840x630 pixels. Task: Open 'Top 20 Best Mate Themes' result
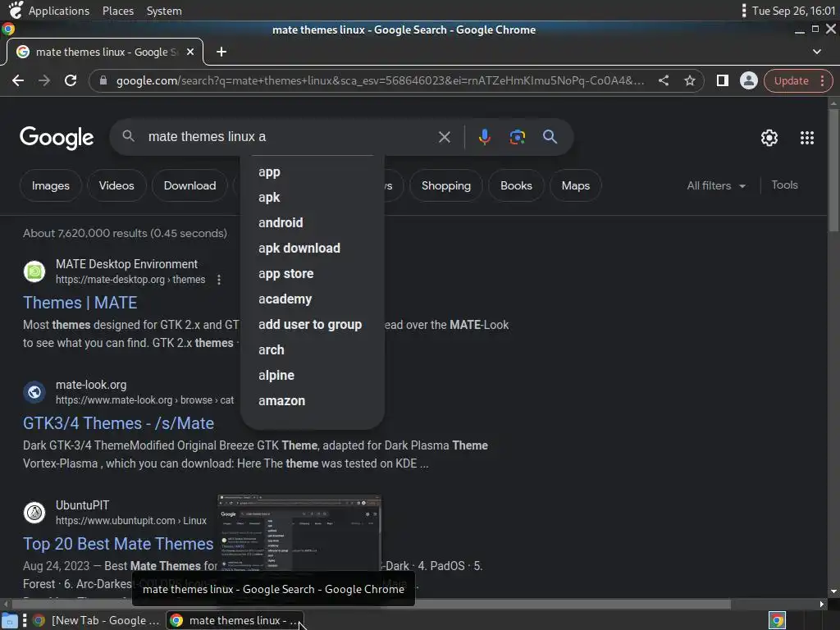click(x=118, y=544)
